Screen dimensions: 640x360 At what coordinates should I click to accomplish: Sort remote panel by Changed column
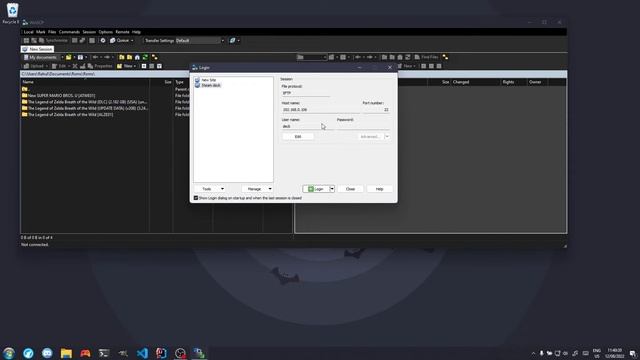pyautogui.click(x=476, y=82)
